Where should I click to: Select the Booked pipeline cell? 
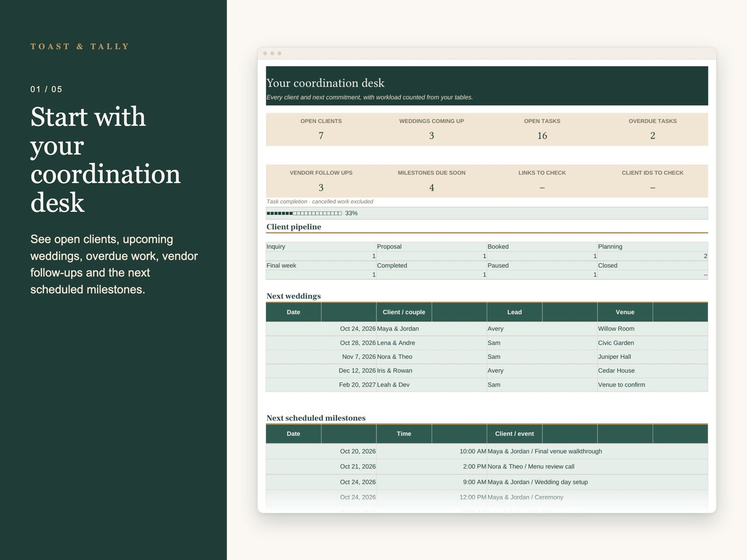pos(542,246)
